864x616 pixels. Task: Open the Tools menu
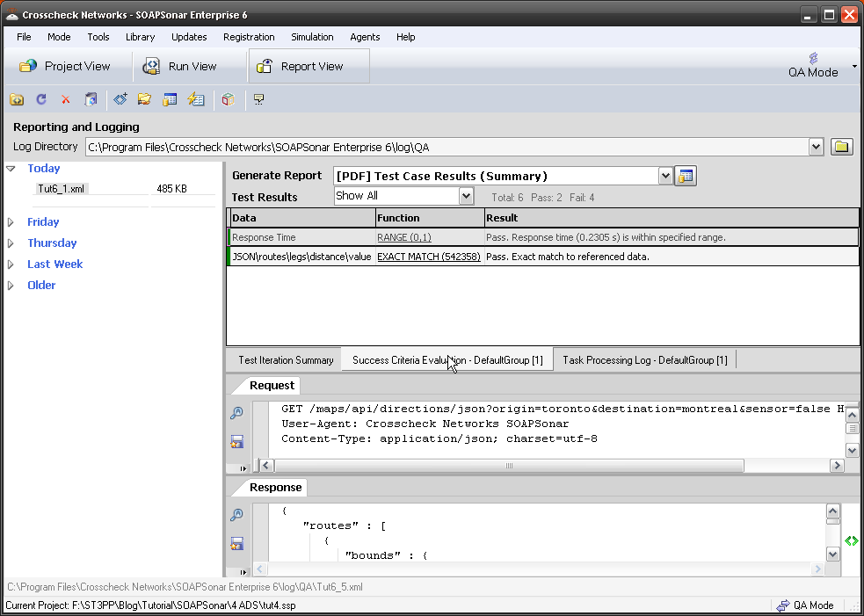coord(98,37)
